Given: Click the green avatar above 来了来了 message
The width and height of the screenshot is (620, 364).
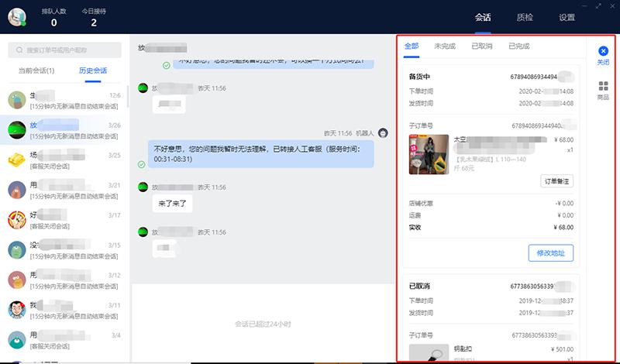Looking at the screenshot, I should click(x=143, y=187).
